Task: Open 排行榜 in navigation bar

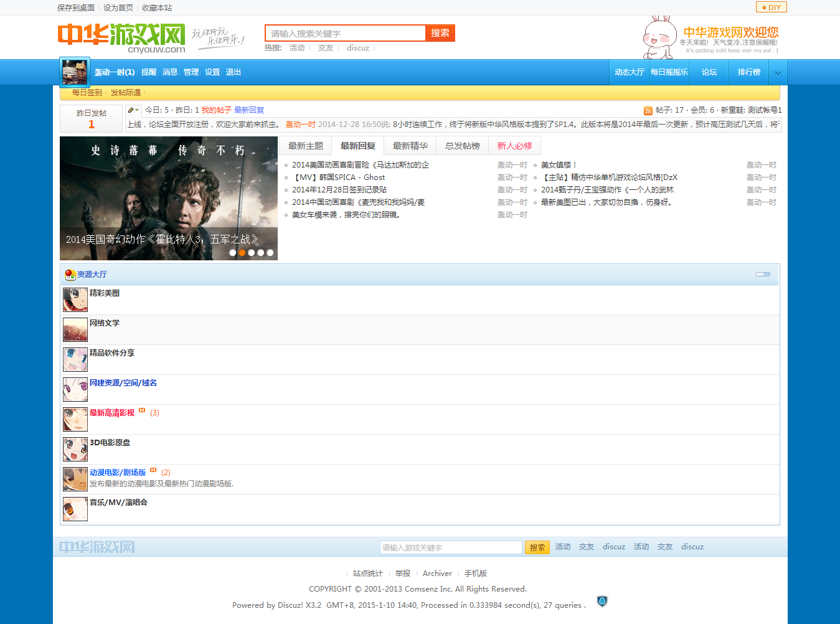Action: tap(749, 72)
